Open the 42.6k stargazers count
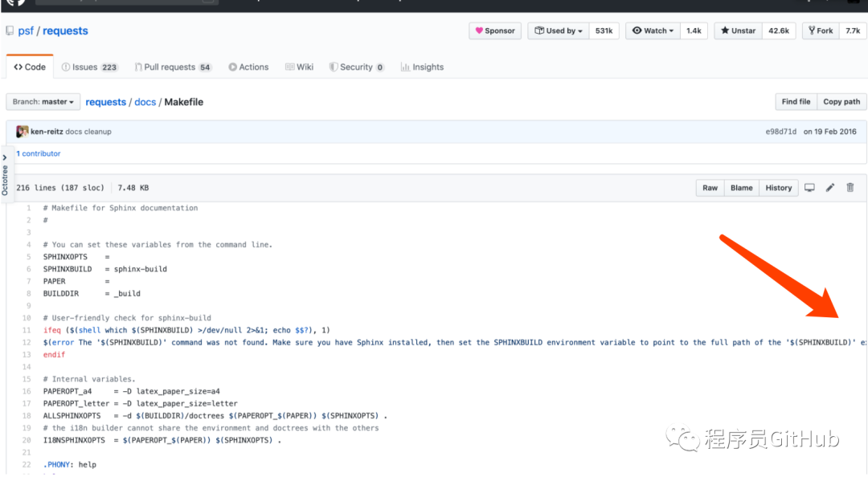Screen dimensions: 868x477 [779, 31]
